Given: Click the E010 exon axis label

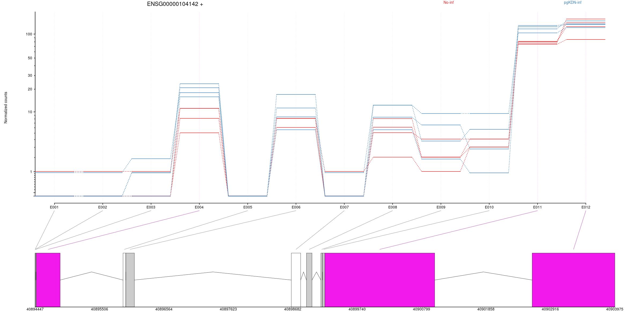Looking at the screenshot, I should tap(489, 207).
